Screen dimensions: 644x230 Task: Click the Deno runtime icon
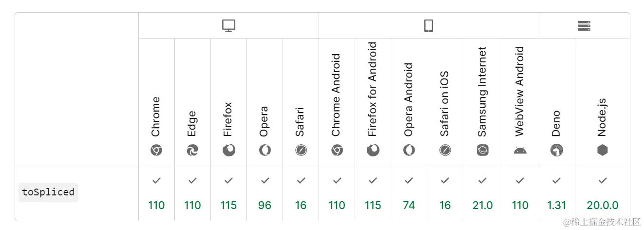click(x=556, y=151)
